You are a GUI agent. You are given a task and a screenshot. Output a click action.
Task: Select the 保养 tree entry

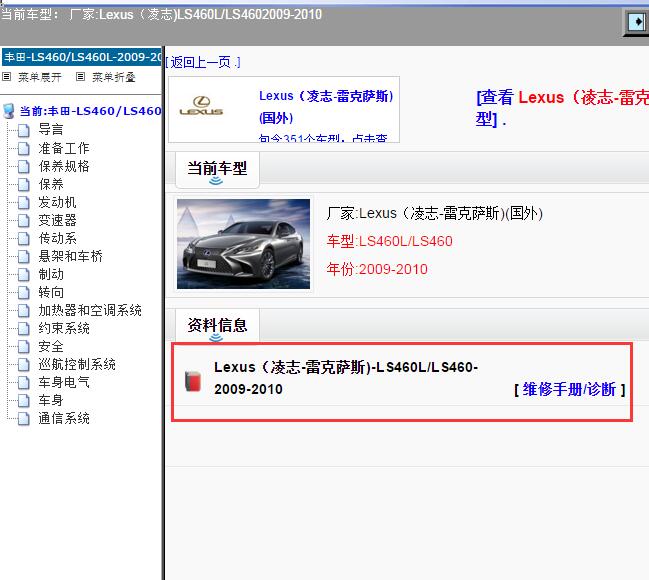(51, 184)
